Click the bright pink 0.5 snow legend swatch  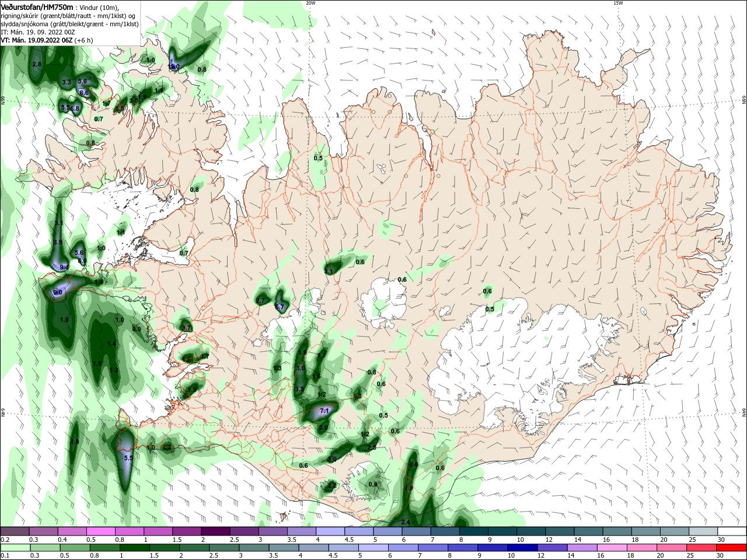[x=101, y=531]
